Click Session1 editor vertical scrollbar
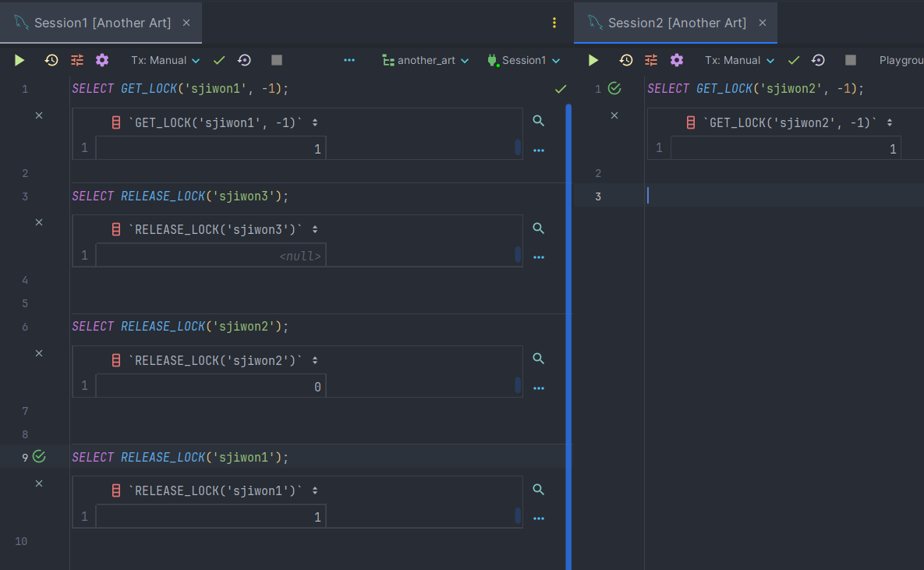The image size is (924, 570). (568, 336)
